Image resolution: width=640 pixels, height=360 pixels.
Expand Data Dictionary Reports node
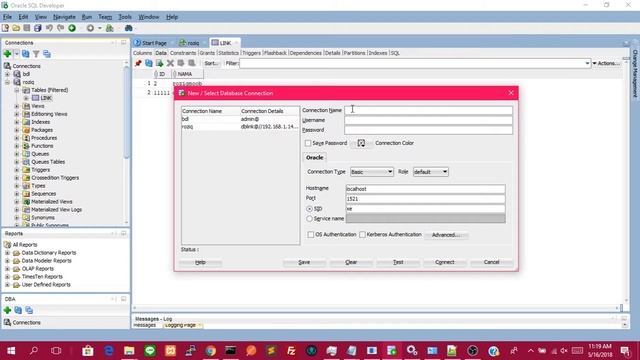coord(7,253)
